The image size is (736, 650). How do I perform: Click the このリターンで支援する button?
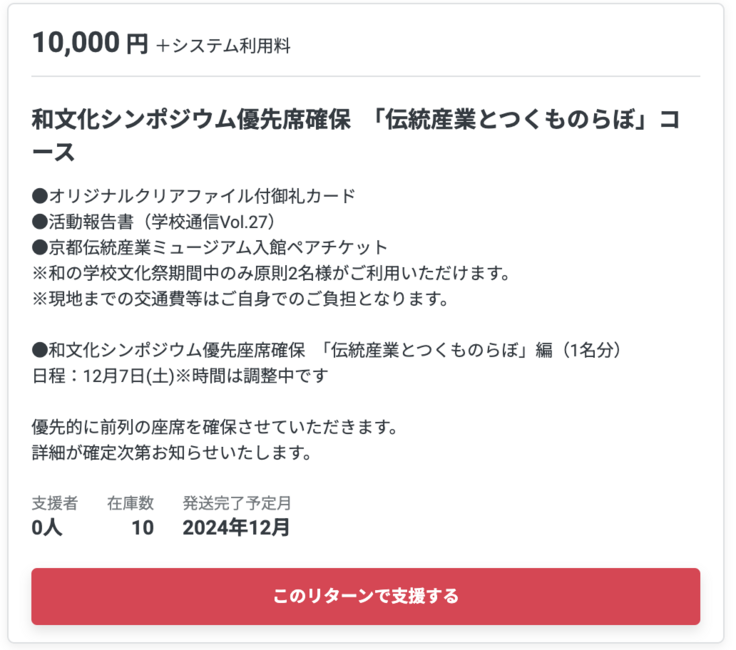[366, 596]
